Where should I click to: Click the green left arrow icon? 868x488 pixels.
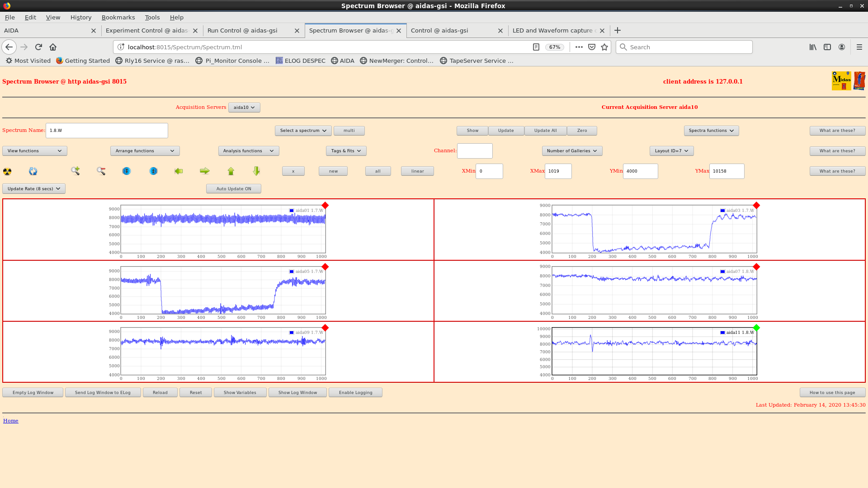tap(179, 171)
